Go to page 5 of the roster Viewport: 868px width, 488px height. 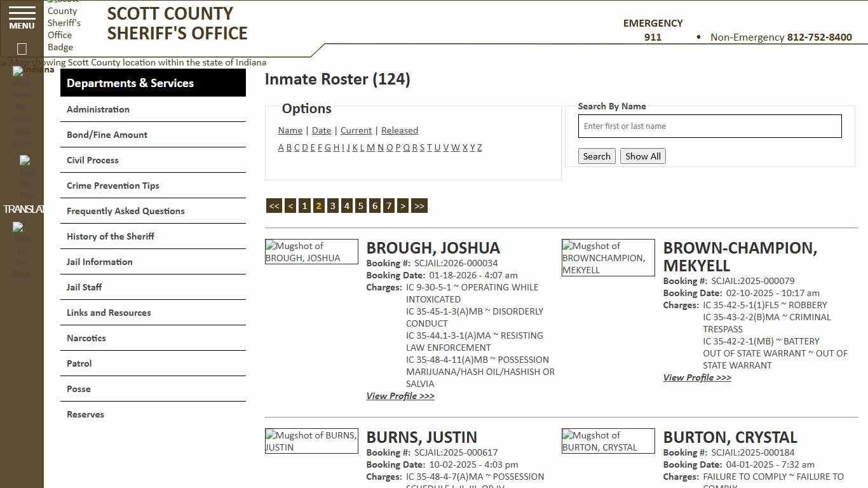click(360, 205)
